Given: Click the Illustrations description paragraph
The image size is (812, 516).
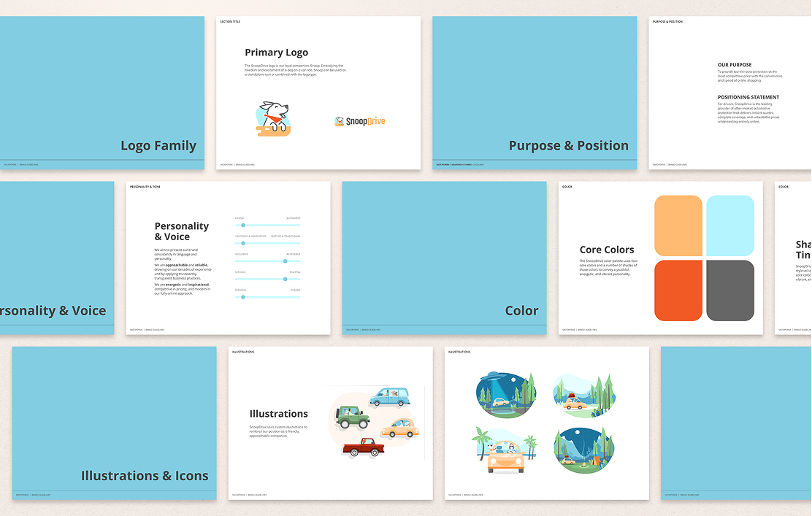Looking at the screenshot, I should tap(279, 431).
